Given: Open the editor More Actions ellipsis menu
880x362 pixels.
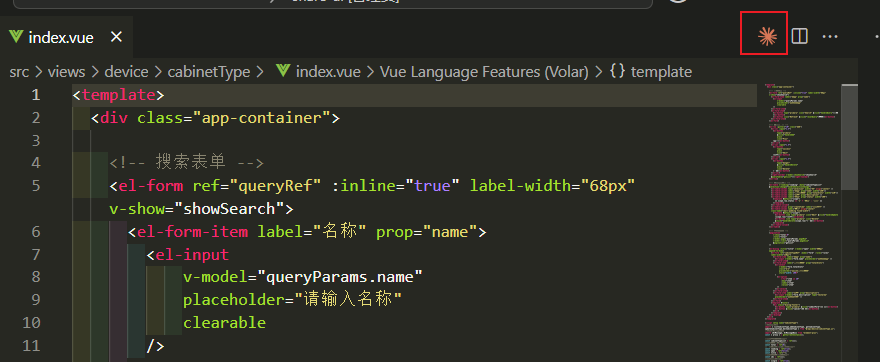Looking at the screenshot, I should coord(830,36).
